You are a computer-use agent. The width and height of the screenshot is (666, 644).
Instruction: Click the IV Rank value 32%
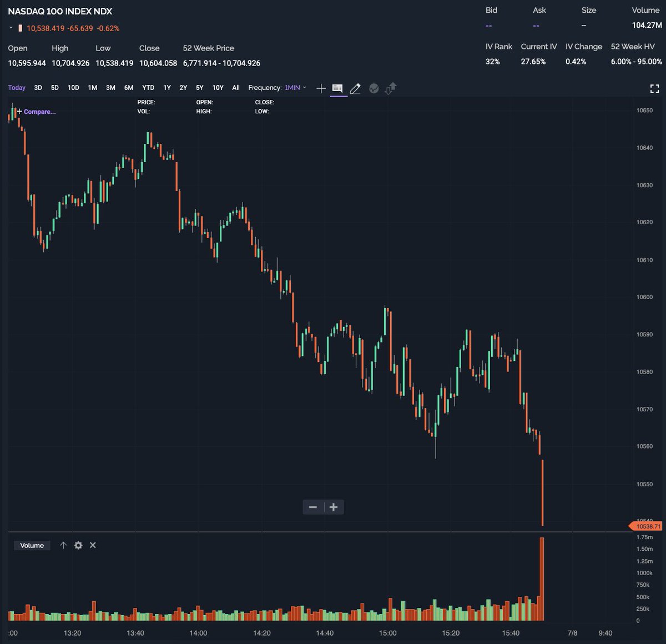click(493, 62)
